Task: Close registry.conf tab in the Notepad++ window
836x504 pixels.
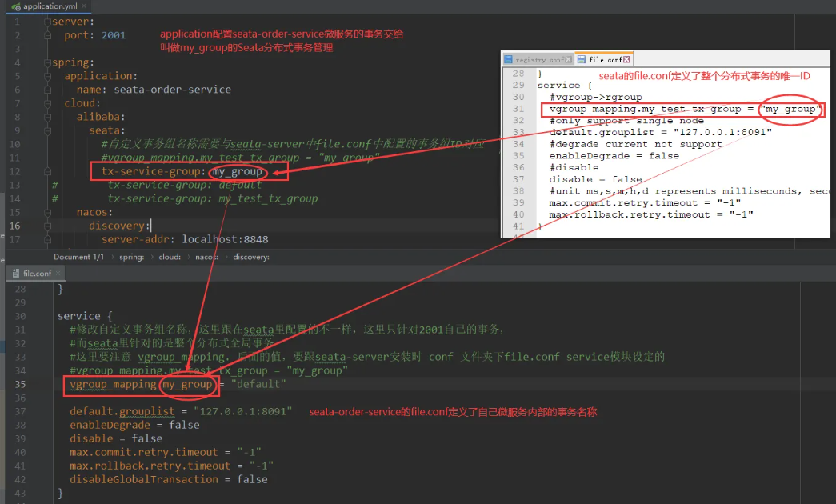Action: [x=568, y=60]
